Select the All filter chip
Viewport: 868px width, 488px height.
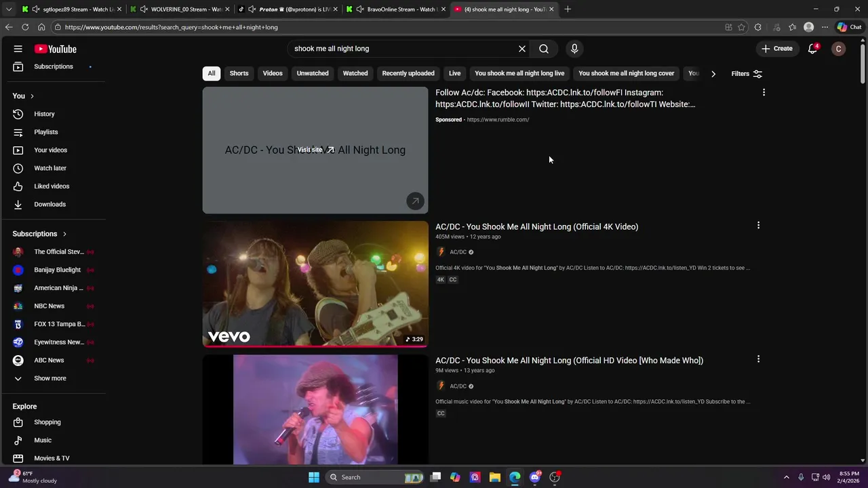[212, 73]
